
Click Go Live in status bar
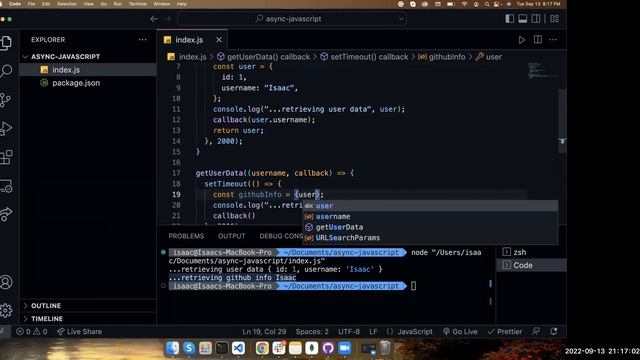pos(460,331)
